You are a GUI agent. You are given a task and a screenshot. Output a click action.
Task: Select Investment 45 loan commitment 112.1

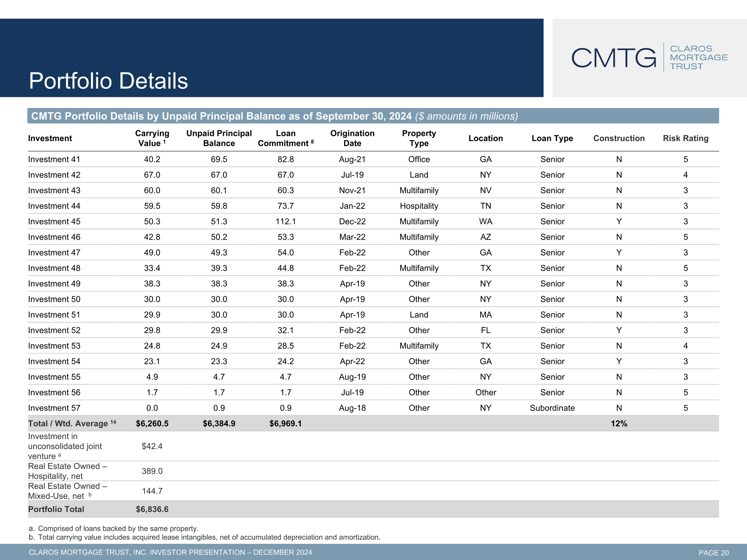click(286, 222)
